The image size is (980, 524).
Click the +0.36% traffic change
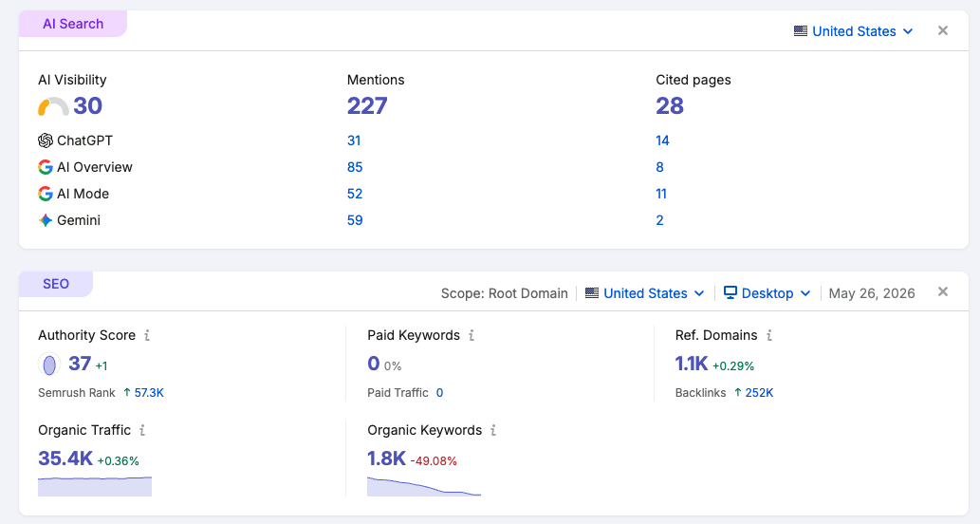[119, 460]
